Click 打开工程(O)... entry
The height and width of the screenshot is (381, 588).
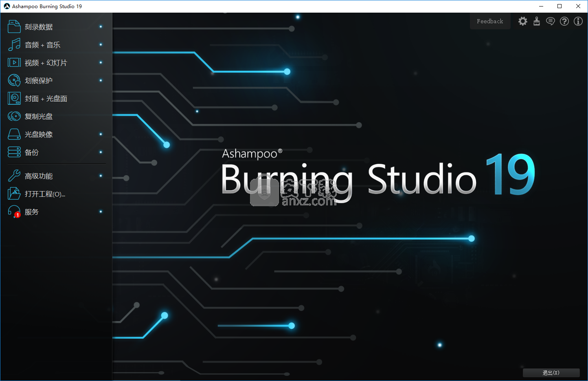pyautogui.click(x=45, y=194)
